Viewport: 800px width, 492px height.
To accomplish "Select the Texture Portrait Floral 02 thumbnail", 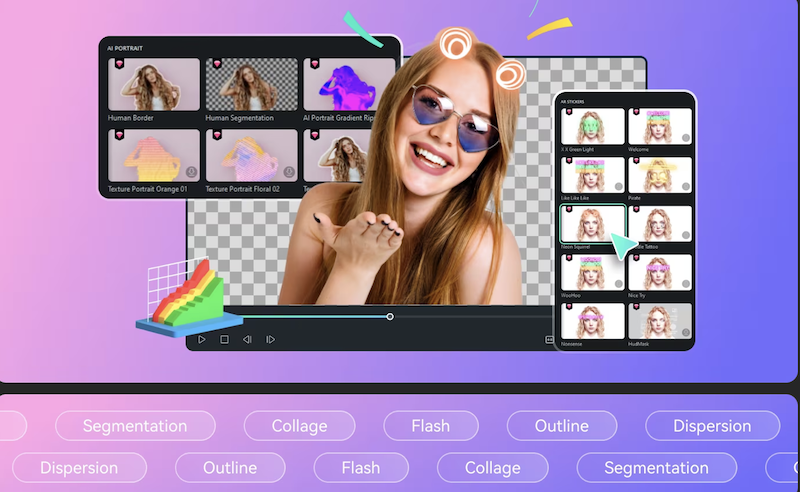I will pyautogui.click(x=252, y=155).
